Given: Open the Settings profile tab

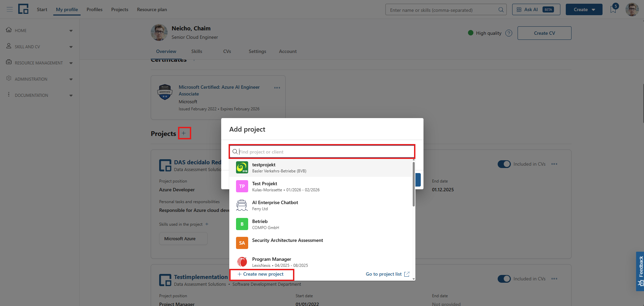Looking at the screenshot, I should (257, 51).
